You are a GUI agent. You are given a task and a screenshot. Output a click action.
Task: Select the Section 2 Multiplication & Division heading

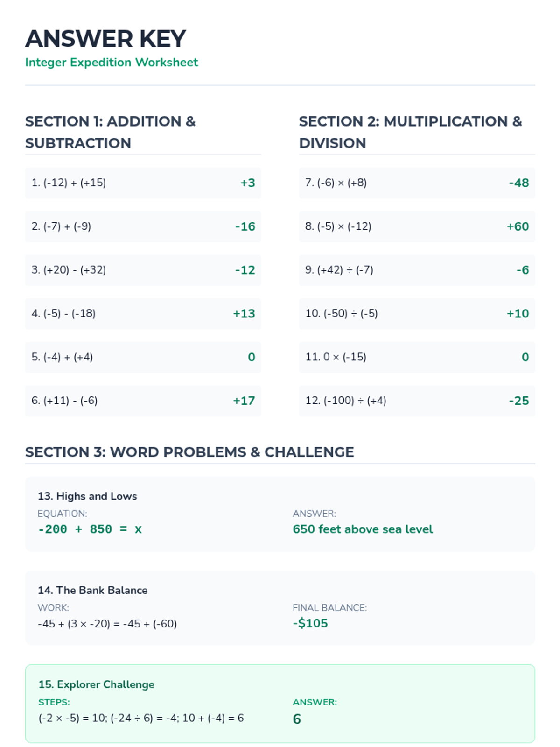coord(410,132)
